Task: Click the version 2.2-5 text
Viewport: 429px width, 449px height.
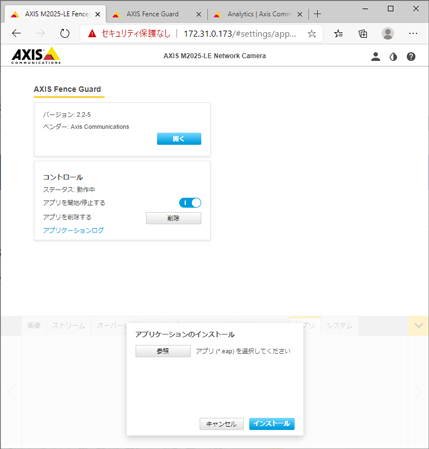Action: [x=67, y=115]
